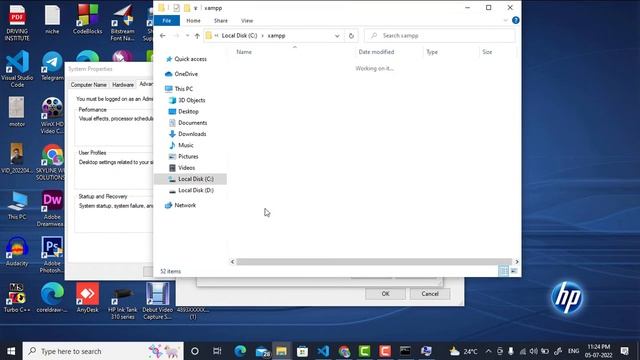Open the notification center icon

624,351
